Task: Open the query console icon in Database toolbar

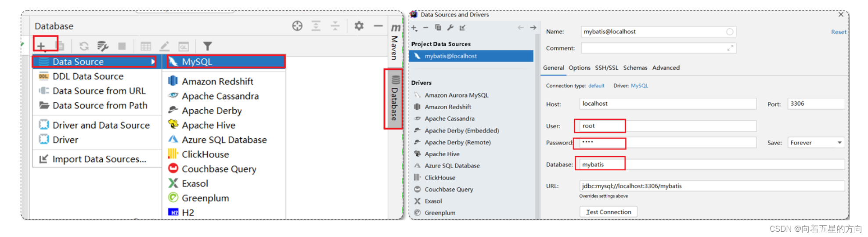Action: click(x=184, y=46)
